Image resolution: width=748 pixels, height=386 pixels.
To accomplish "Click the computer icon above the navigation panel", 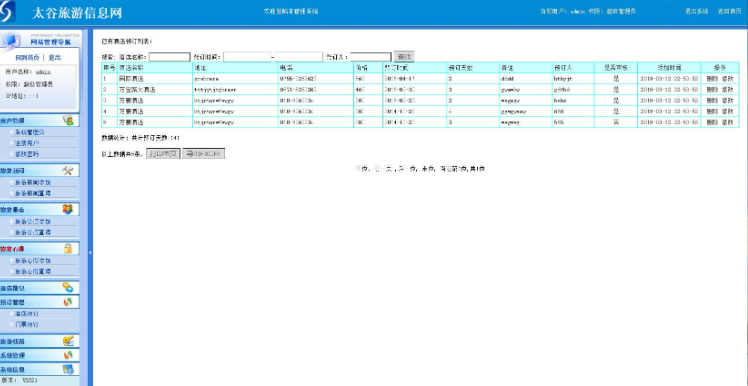I will 10,42.
